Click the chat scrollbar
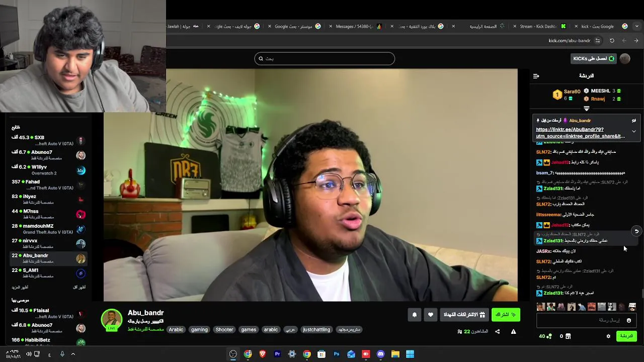The image size is (644, 362). click(642, 294)
